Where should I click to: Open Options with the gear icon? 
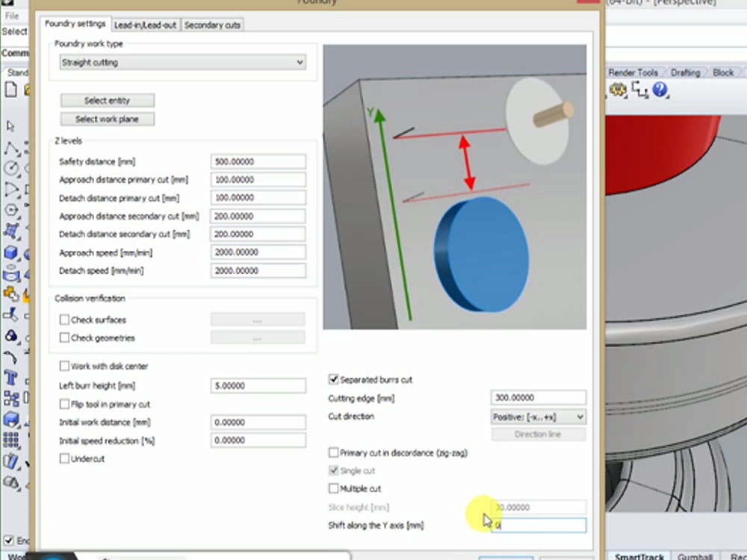click(618, 90)
